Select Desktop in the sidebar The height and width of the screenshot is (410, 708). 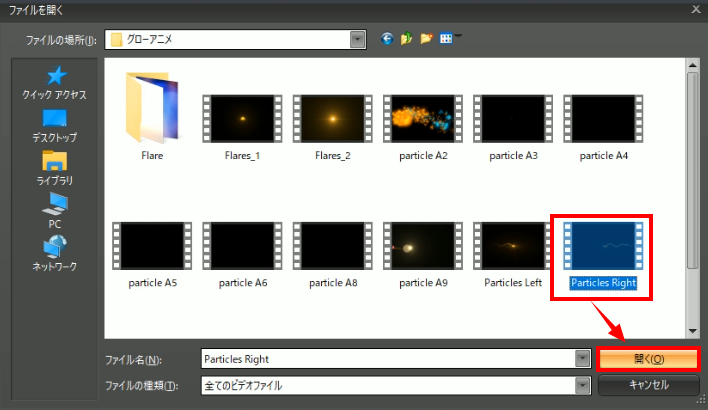point(55,124)
